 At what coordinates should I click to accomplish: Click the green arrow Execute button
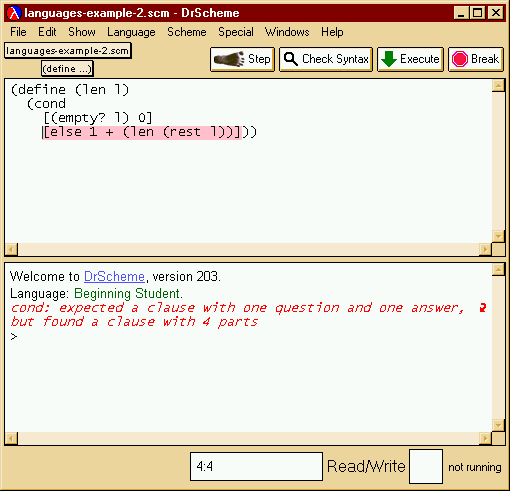pyautogui.click(x=410, y=59)
